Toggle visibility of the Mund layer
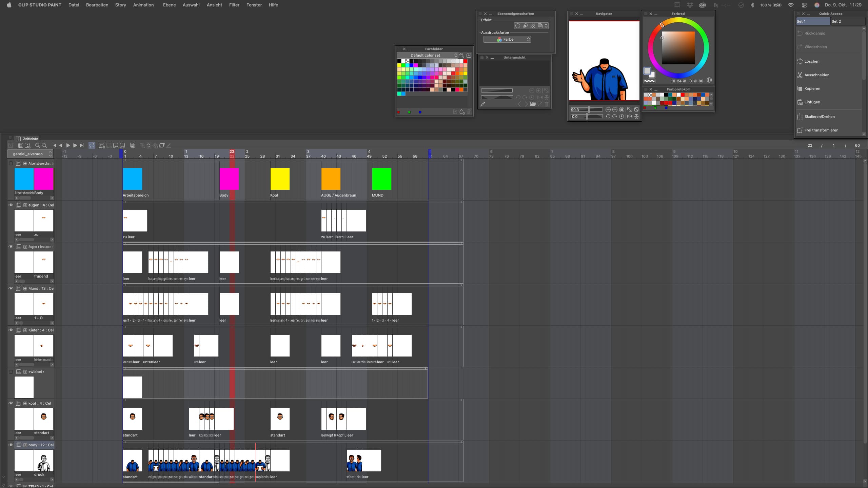 11,288
